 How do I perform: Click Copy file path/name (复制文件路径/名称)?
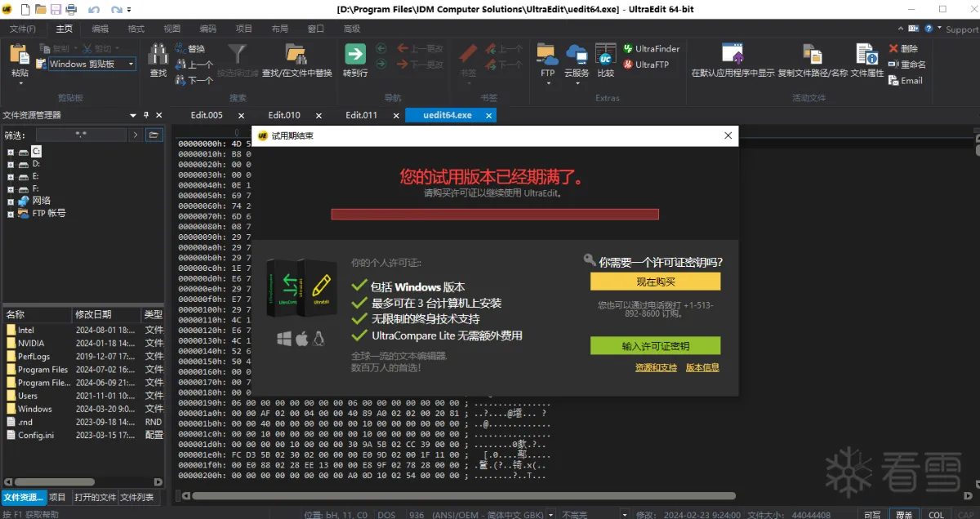pyautogui.click(x=813, y=61)
